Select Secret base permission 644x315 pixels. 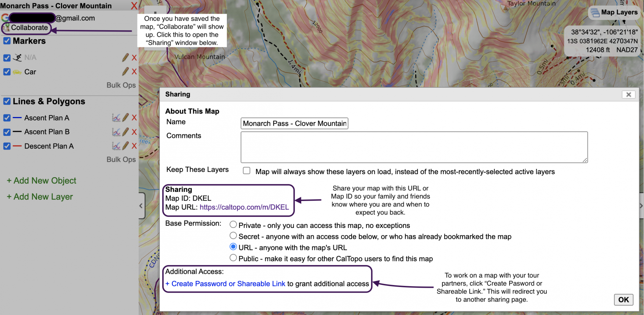233,235
